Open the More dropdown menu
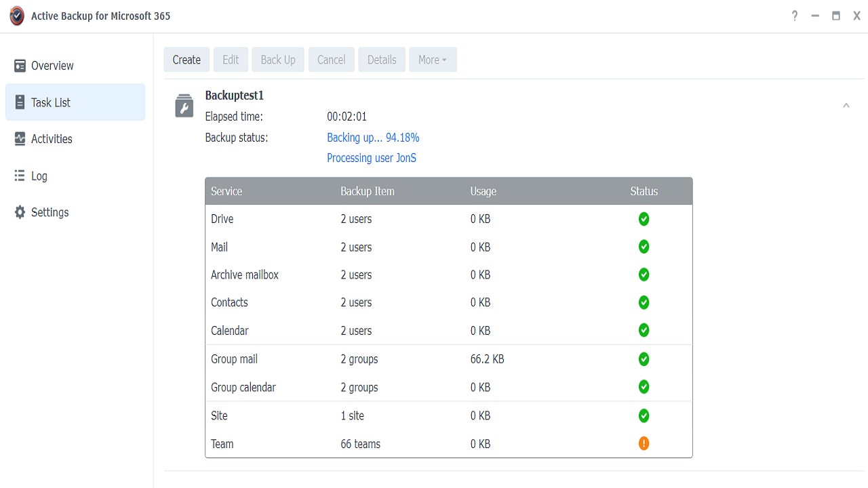 [x=433, y=60]
